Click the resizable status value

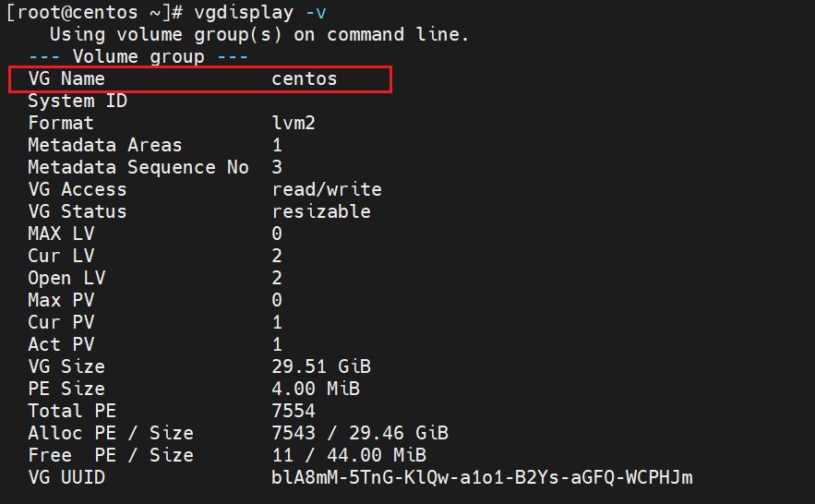point(321,211)
